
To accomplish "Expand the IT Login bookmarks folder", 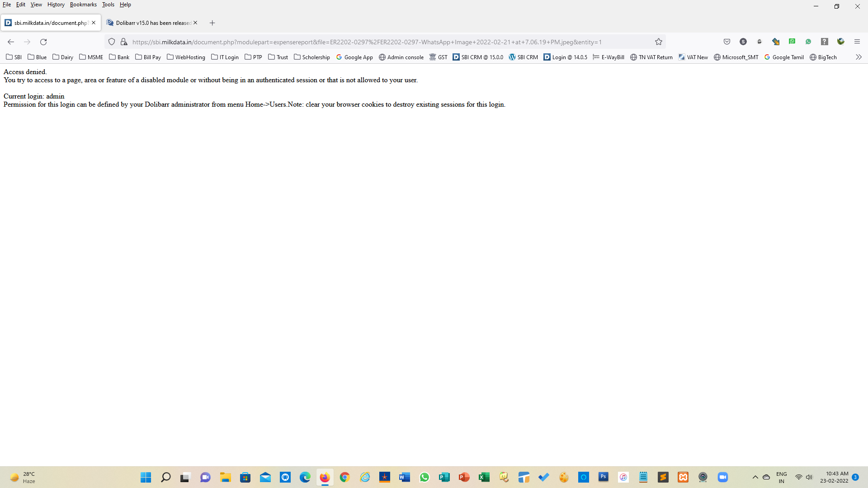I will pyautogui.click(x=225, y=57).
